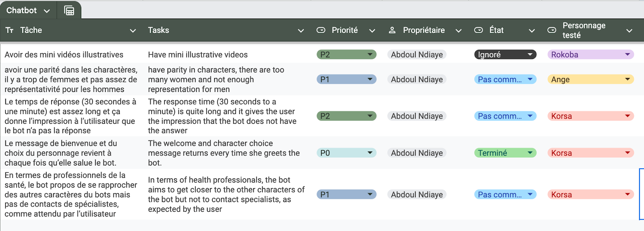644x231 pixels.
Task: Expand the Propriétaire column options chevron
Action: 458,31
